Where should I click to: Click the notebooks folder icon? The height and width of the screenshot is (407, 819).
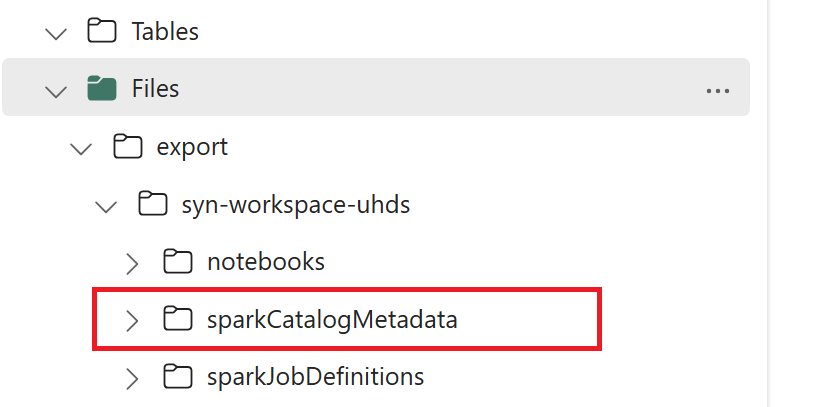(177, 262)
